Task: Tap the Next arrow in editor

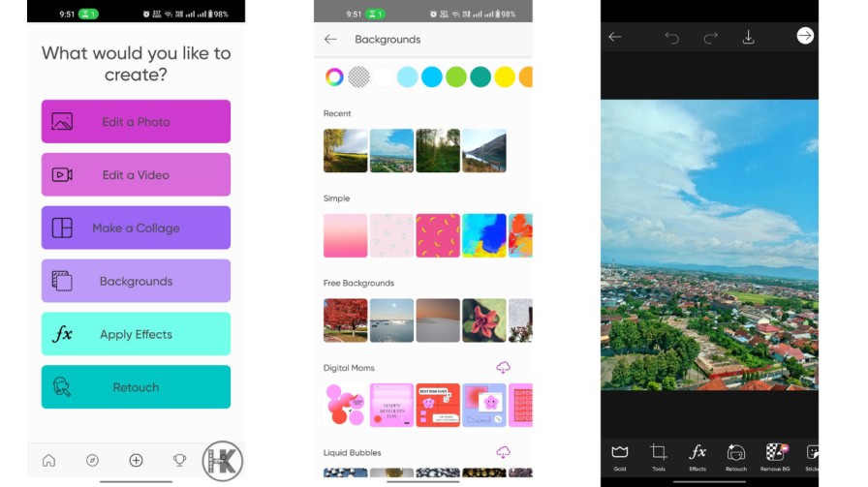Action: click(x=805, y=36)
